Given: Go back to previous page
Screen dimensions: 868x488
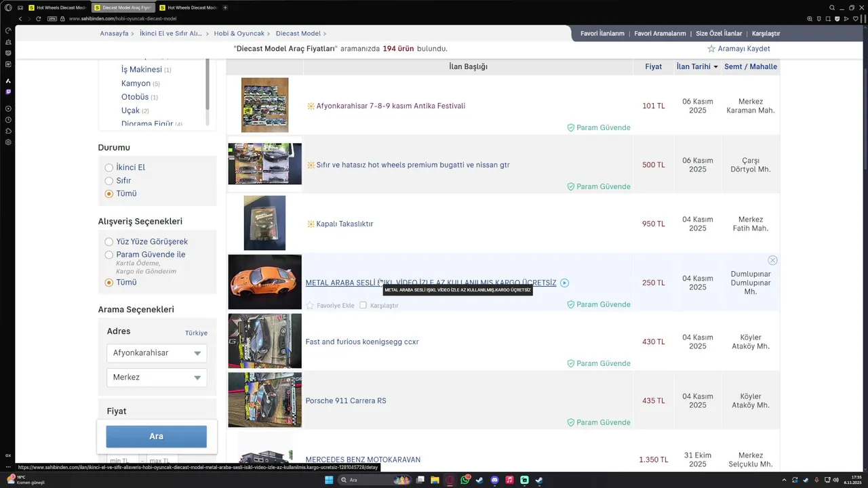Looking at the screenshot, I should click(20, 19).
